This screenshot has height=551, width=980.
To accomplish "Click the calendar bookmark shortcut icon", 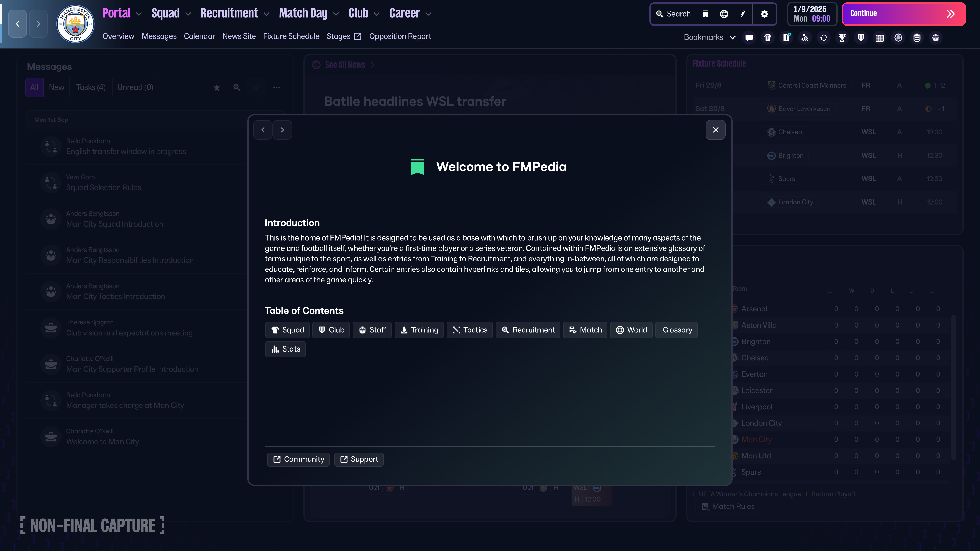I will pyautogui.click(x=879, y=38).
